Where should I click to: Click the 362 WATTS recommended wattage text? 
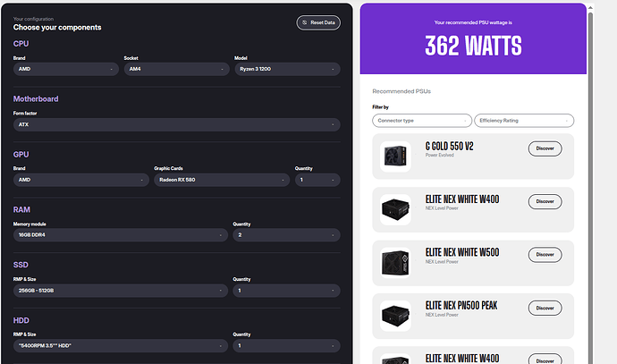point(473,46)
